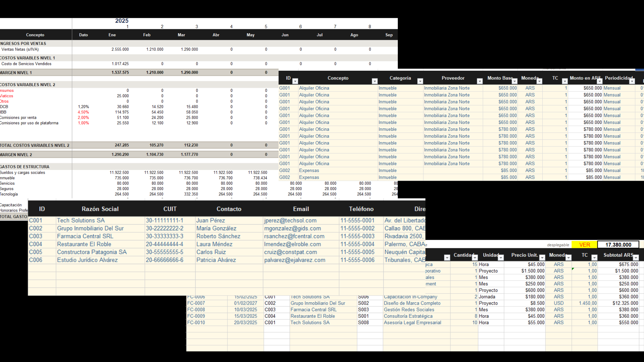The height and width of the screenshot is (362, 644).
Task: Click the yellow VER cell
Action: [584, 245]
